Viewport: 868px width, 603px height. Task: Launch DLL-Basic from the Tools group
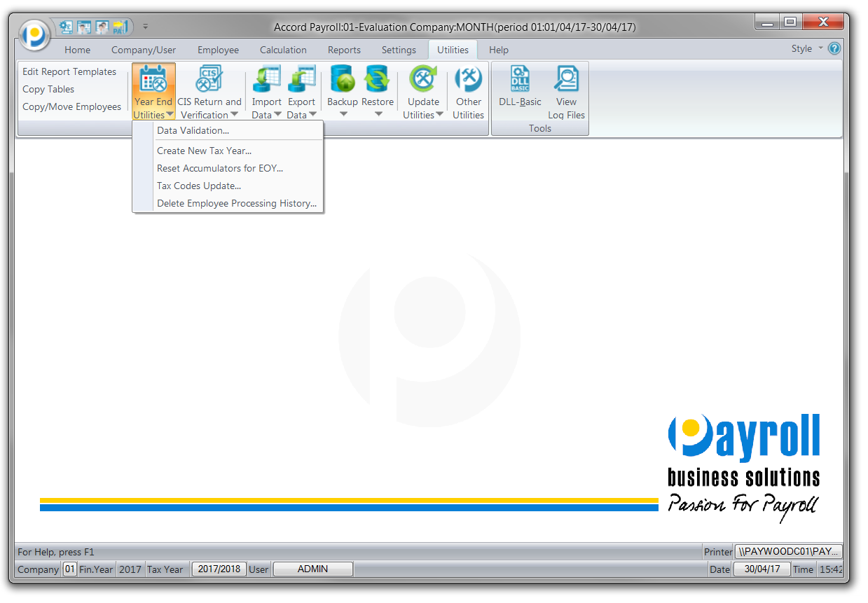(x=519, y=84)
